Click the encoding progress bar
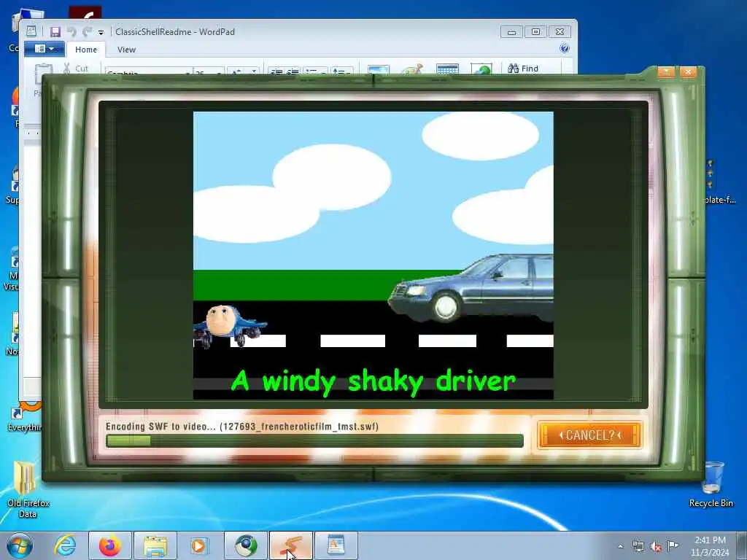 click(x=314, y=441)
